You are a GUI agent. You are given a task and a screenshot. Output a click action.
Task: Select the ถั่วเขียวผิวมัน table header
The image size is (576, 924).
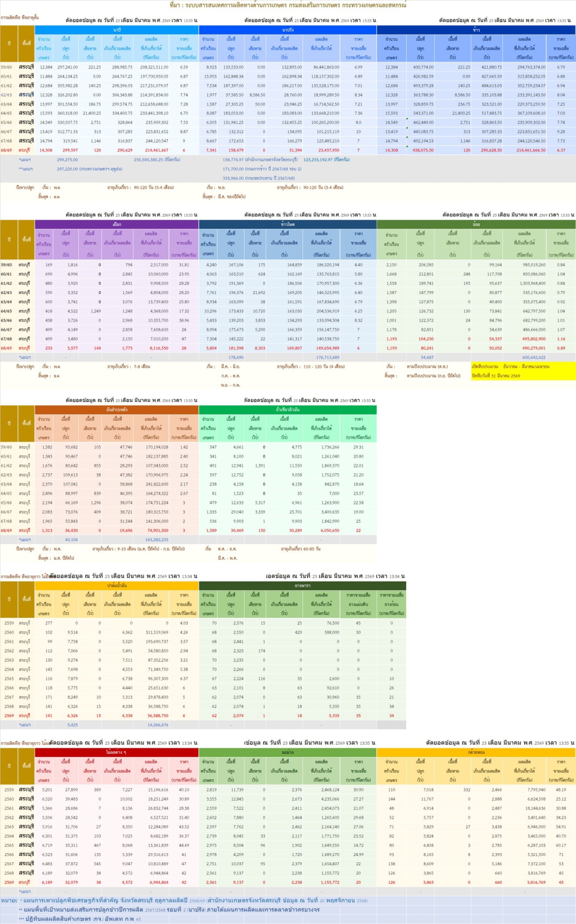[288, 409]
